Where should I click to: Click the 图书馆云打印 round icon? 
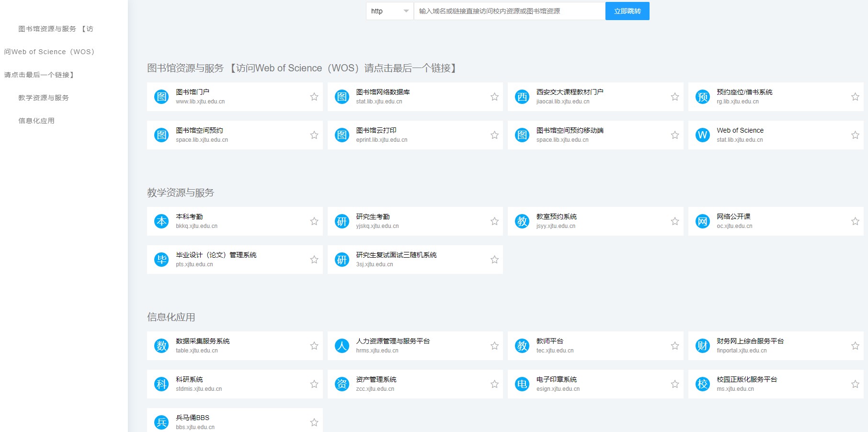click(x=342, y=135)
